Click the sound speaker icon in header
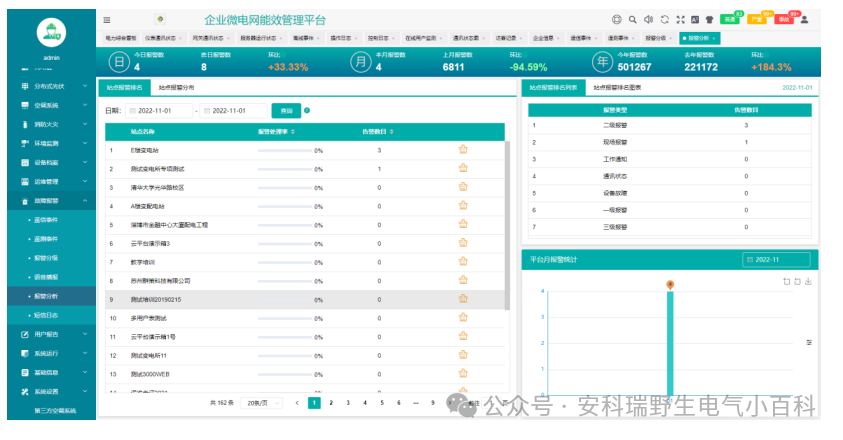 (648, 19)
